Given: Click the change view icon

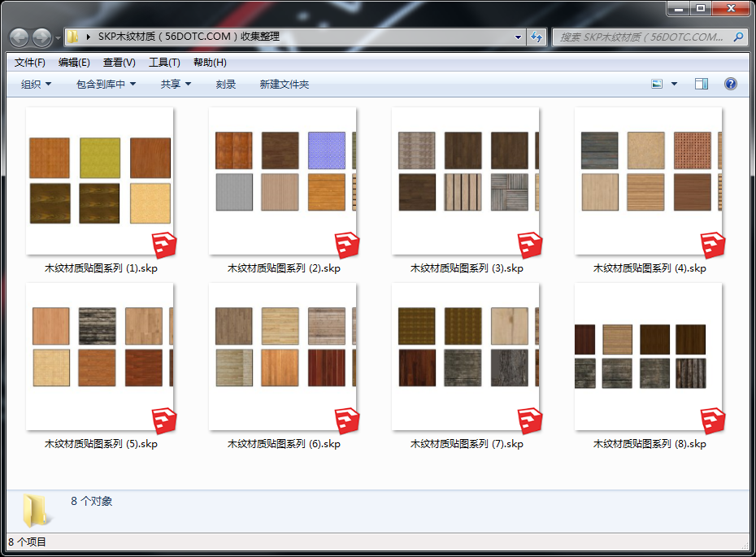Looking at the screenshot, I should coord(658,84).
